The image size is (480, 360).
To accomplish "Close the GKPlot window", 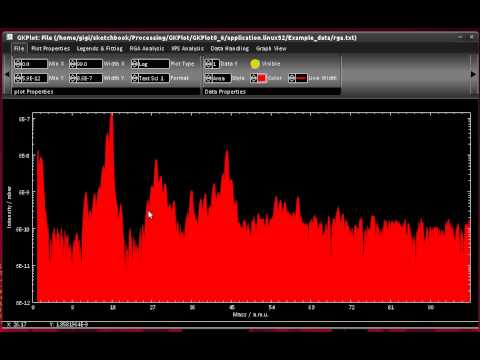I will (472, 37).
